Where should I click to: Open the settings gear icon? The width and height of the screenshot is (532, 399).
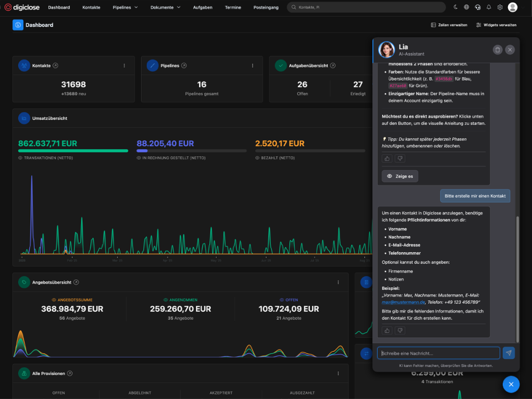pyautogui.click(x=500, y=7)
